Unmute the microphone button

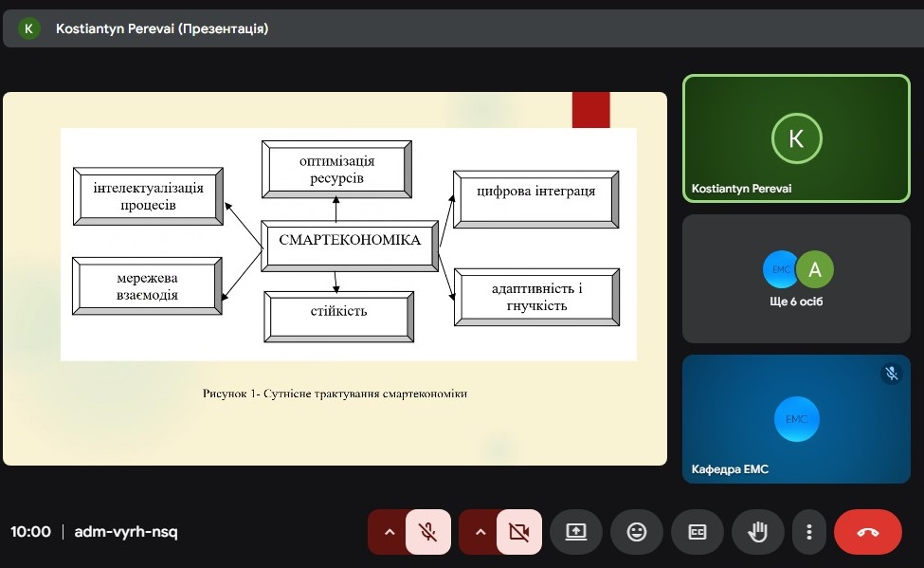[428, 532]
